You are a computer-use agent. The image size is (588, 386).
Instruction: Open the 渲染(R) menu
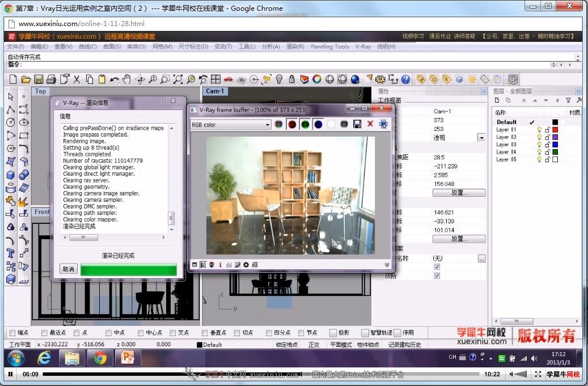point(295,46)
